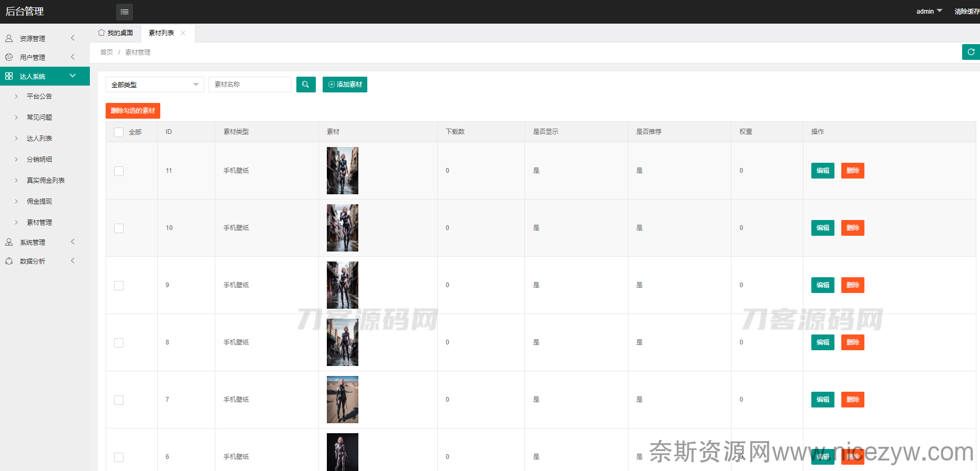980x471 pixels.
Task: Click 编辑 for row ID 11
Action: click(823, 171)
